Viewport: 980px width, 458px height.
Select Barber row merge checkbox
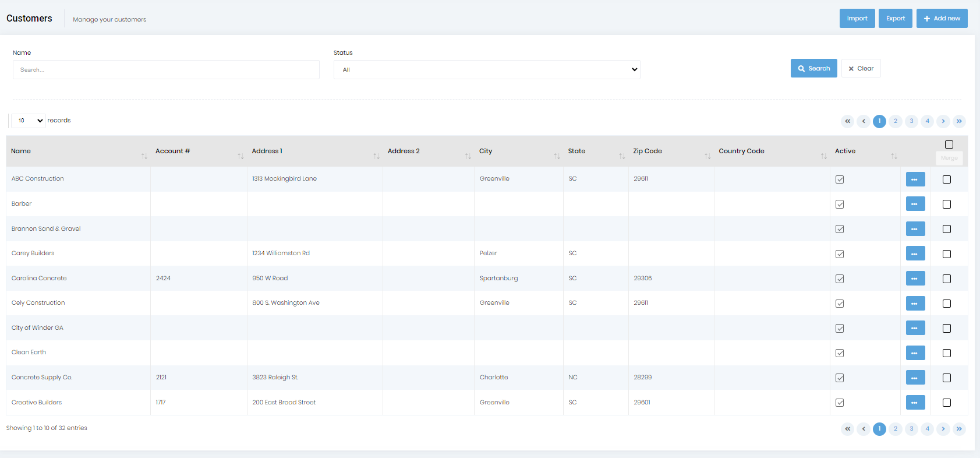click(x=947, y=204)
